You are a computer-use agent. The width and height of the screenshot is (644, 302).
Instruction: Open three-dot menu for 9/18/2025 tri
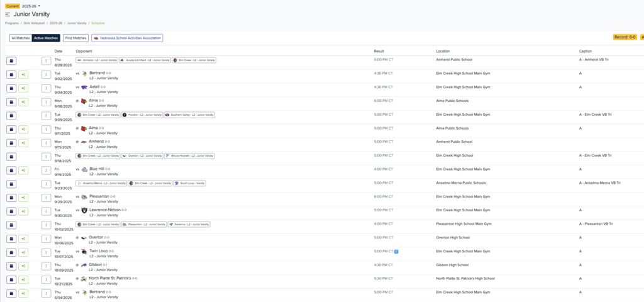coord(46,157)
